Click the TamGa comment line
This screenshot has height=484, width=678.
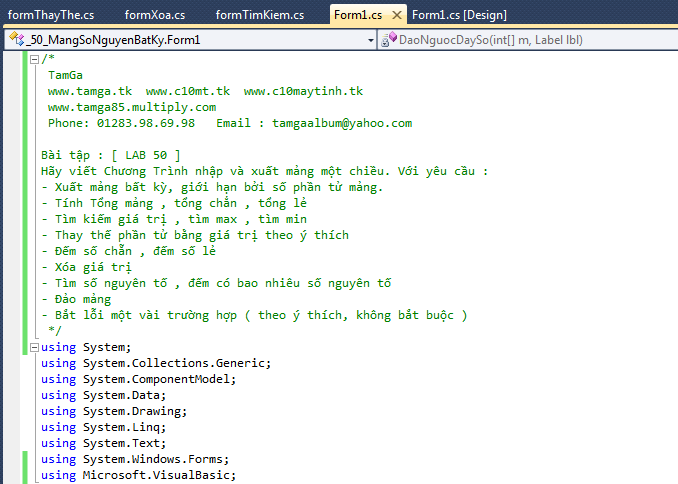point(65,75)
